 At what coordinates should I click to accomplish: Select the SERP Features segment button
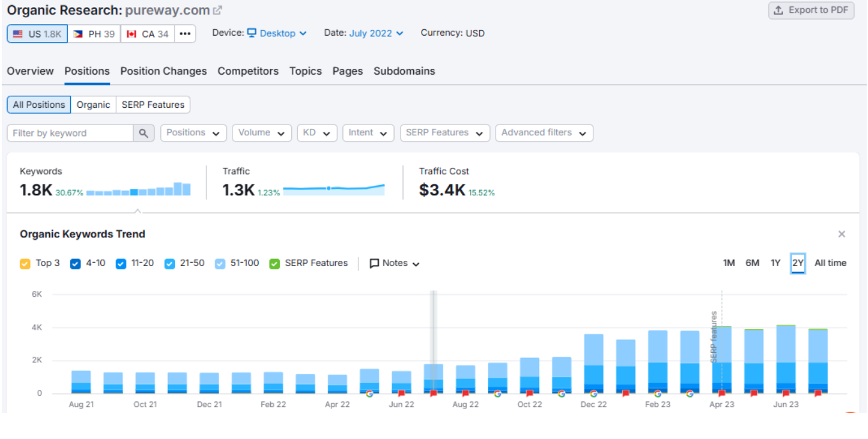coord(153,105)
